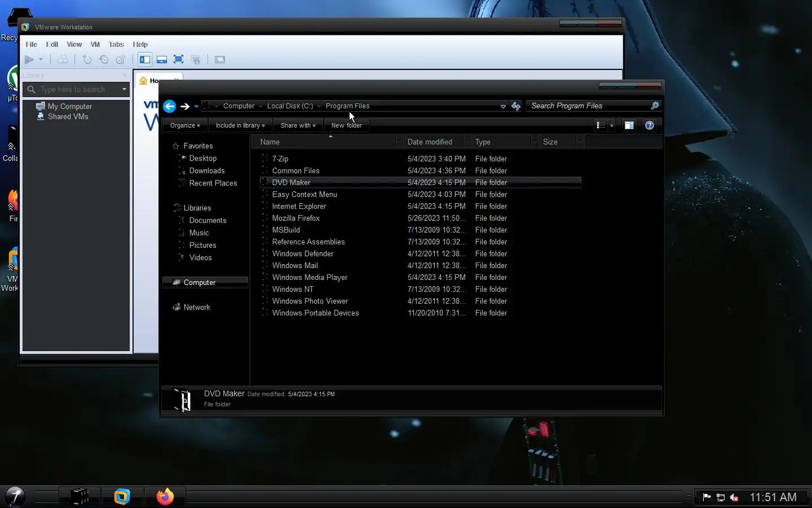This screenshot has width=812, height=508.
Task: Open the Edit menu in VMware Workstation
Action: pyautogui.click(x=52, y=45)
